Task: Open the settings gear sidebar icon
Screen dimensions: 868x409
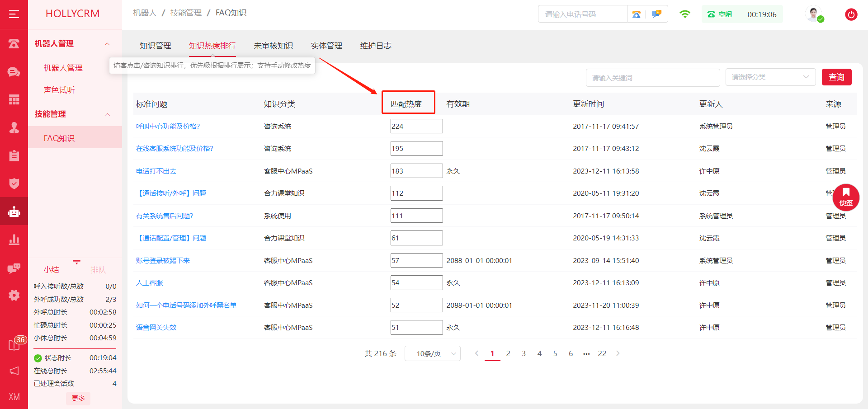Action: [14, 295]
